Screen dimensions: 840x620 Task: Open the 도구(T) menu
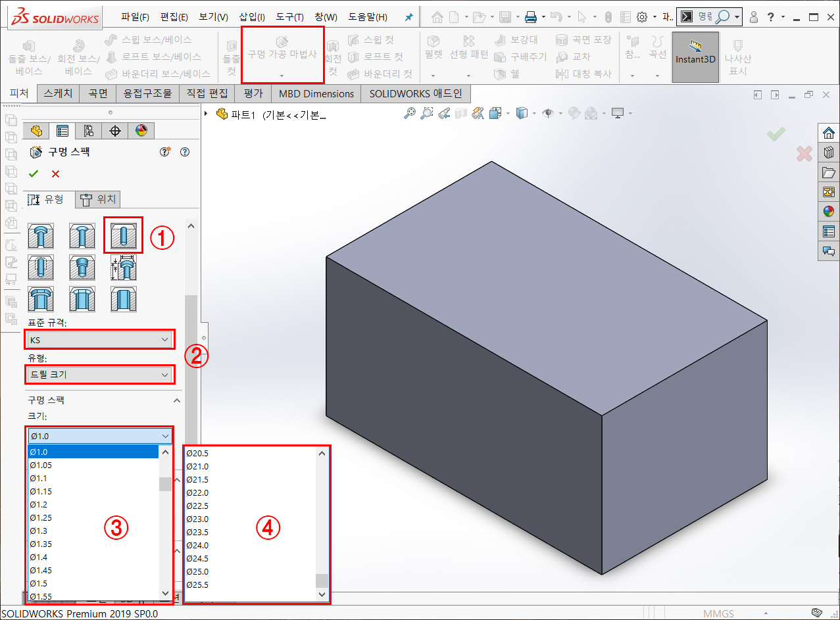coord(289,17)
